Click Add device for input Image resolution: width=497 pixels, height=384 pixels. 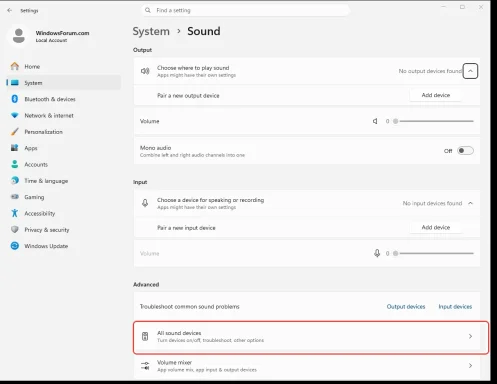point(436,227)
